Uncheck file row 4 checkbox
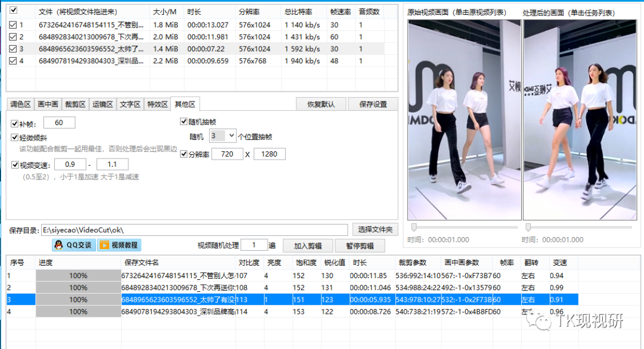This screenshot has height=349, width=644. click(x=13, y=61)
